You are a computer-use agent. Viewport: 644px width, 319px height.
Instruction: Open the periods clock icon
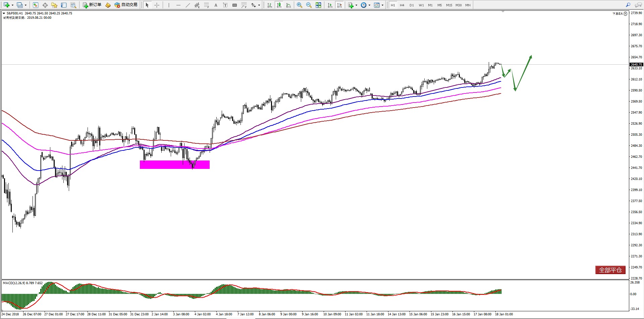tap(364, 5)
